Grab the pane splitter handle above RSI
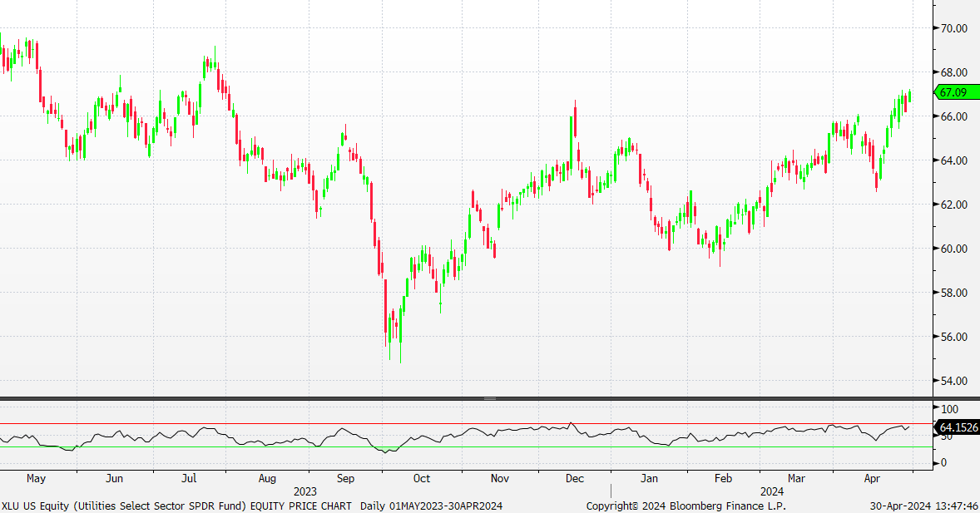Screen dimensions: 980x513 490,398
